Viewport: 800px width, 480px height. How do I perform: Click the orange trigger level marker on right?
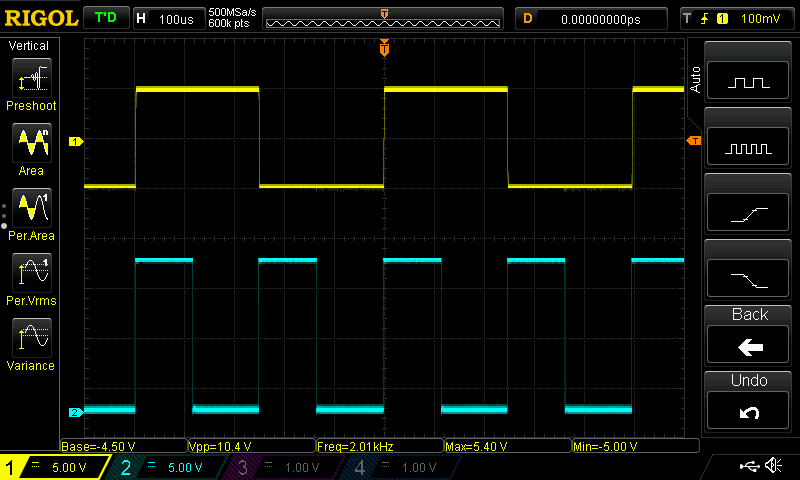[x=694, y=140]
